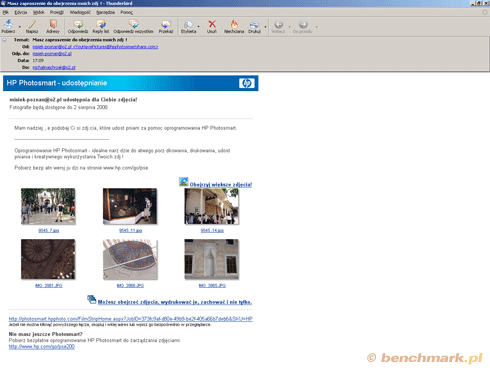Click the reply-to address in Odp. do field
Image resolution: width=490 pixels, height=370 pixels.
52,54
